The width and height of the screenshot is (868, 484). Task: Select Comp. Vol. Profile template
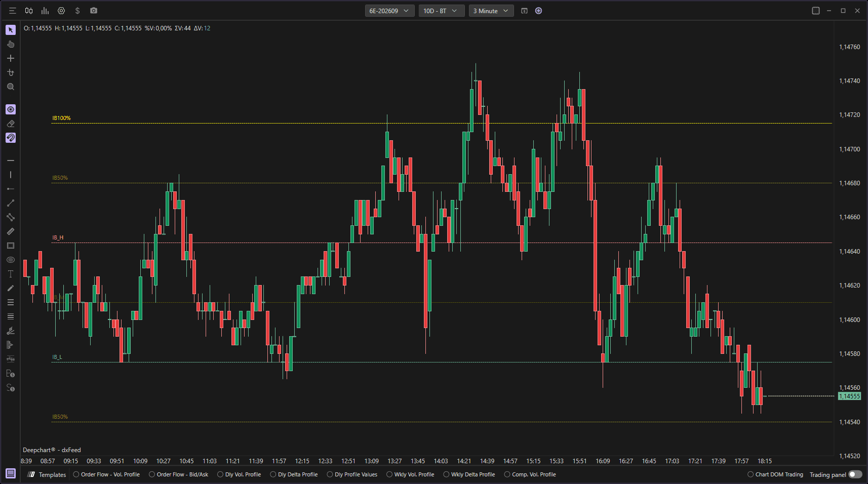530,474
